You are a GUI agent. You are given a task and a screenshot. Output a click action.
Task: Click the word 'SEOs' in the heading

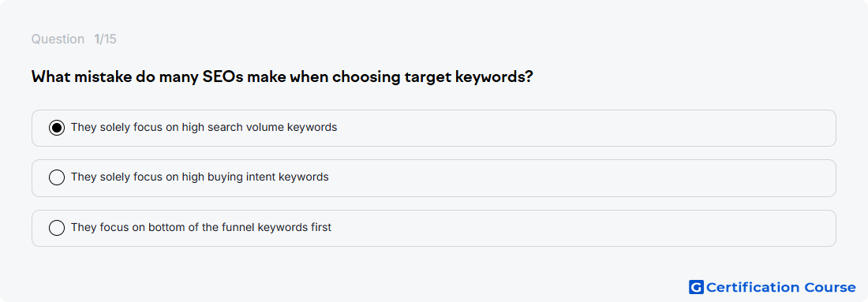[x=223, y=76]
